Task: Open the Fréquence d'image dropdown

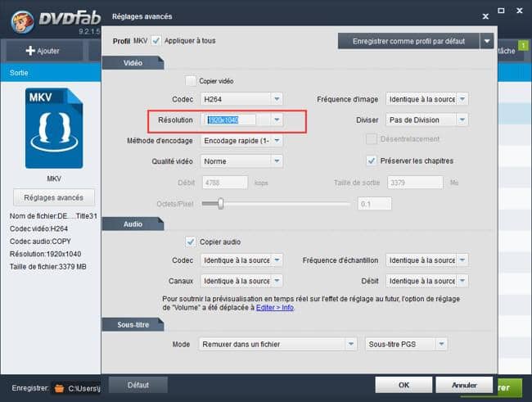Action: [462, 99]
